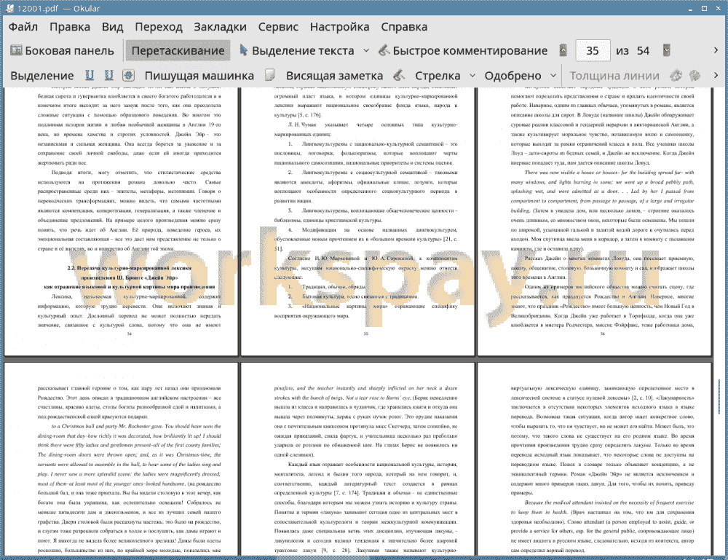
Task: Maximize the Okular window
Action: [x=704, y=8]
